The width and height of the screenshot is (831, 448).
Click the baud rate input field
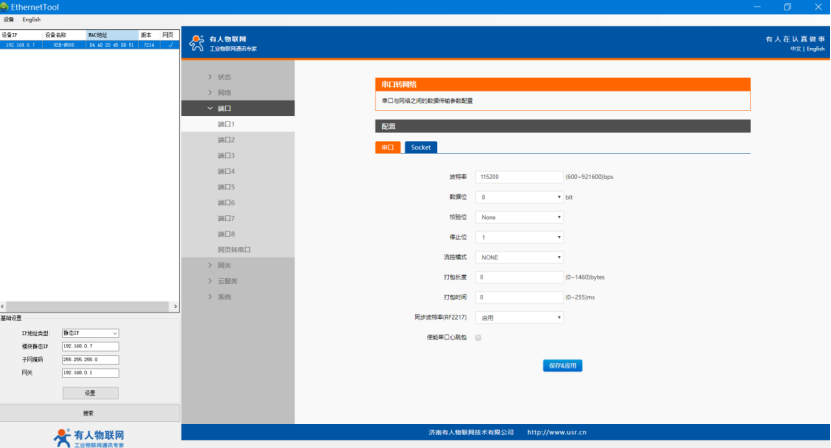pyautogui.click(x=520, y=177)
